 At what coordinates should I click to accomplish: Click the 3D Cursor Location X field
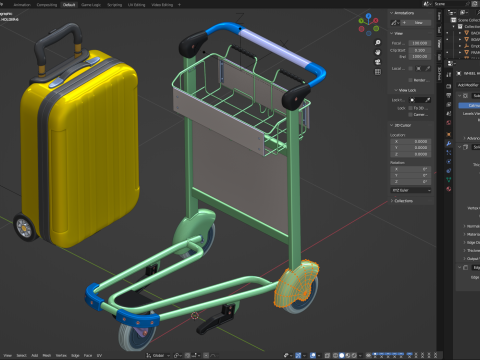point(411,141)
